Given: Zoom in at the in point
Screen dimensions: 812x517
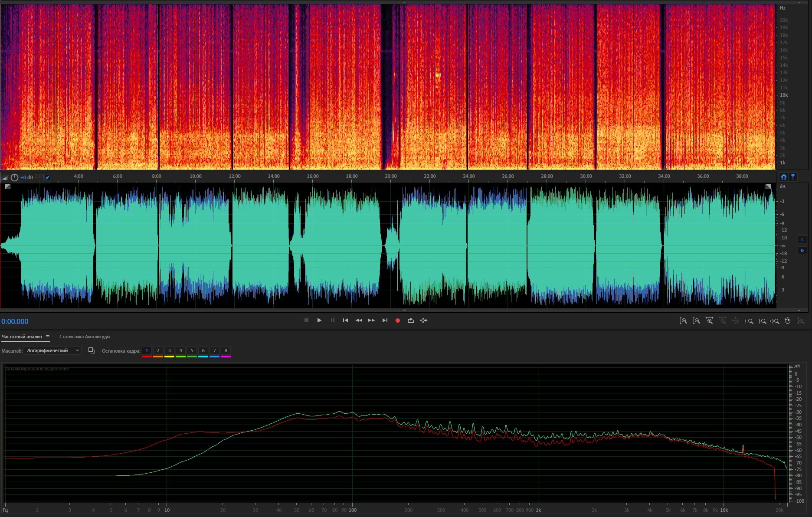Looking at the screenshot, I should [749, 321].
